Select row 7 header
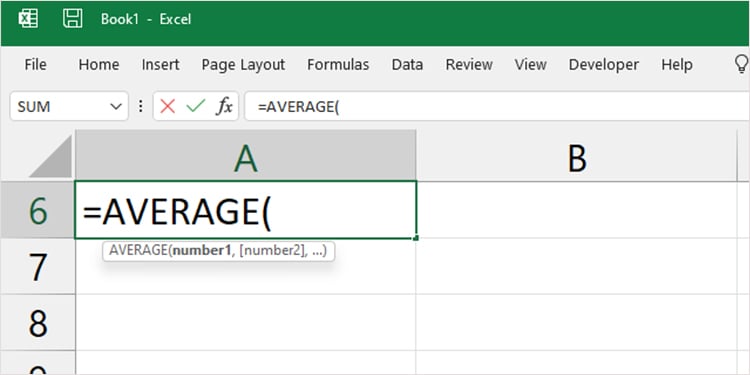The image size is (750, 375). point(38,266)
